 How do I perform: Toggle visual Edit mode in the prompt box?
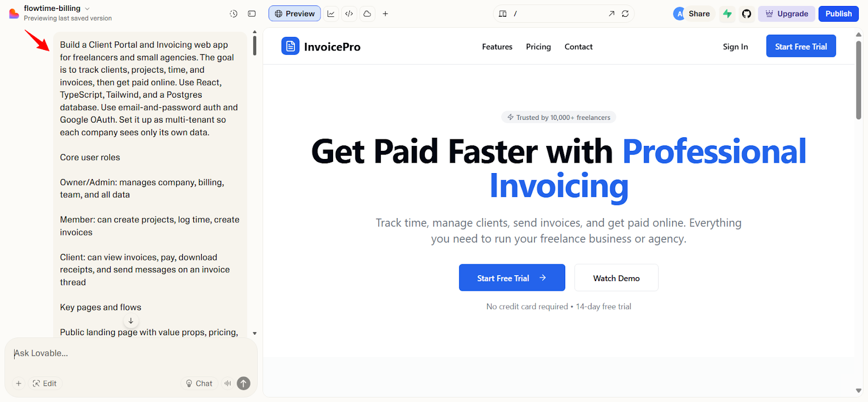(45, 384)
